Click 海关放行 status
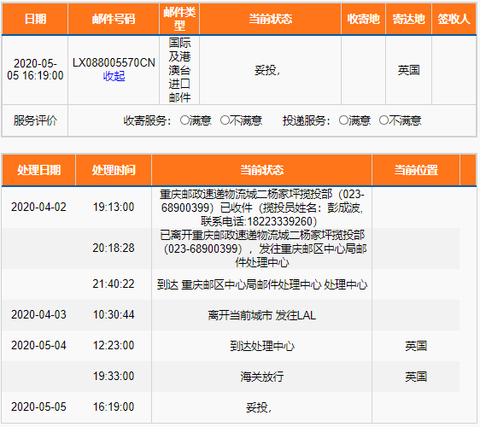The width and height of the screenshot is (480, 427). pyautogui.click(x=262, y=377)
